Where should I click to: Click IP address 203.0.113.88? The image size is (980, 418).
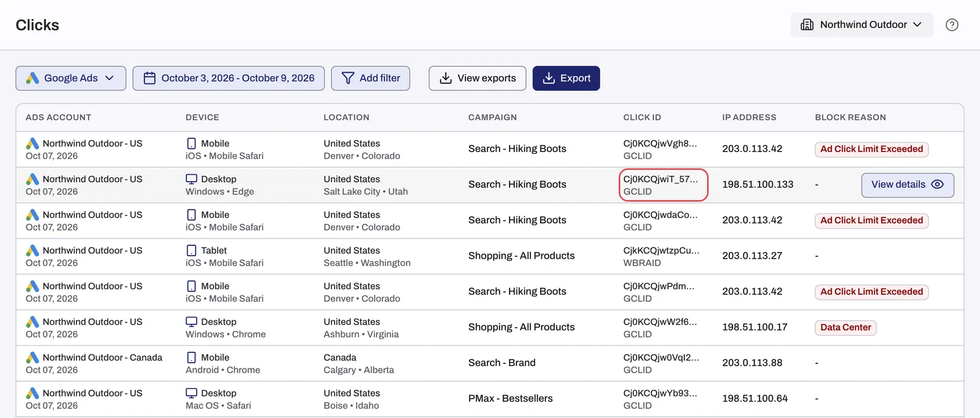752,363
